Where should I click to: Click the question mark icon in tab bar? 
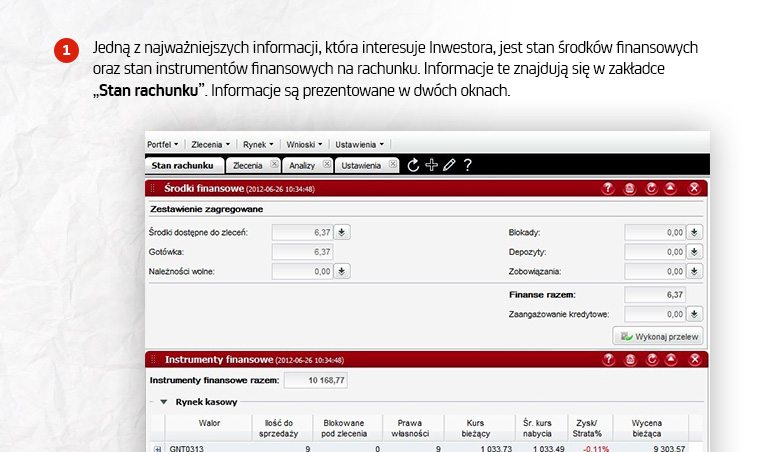468,165
